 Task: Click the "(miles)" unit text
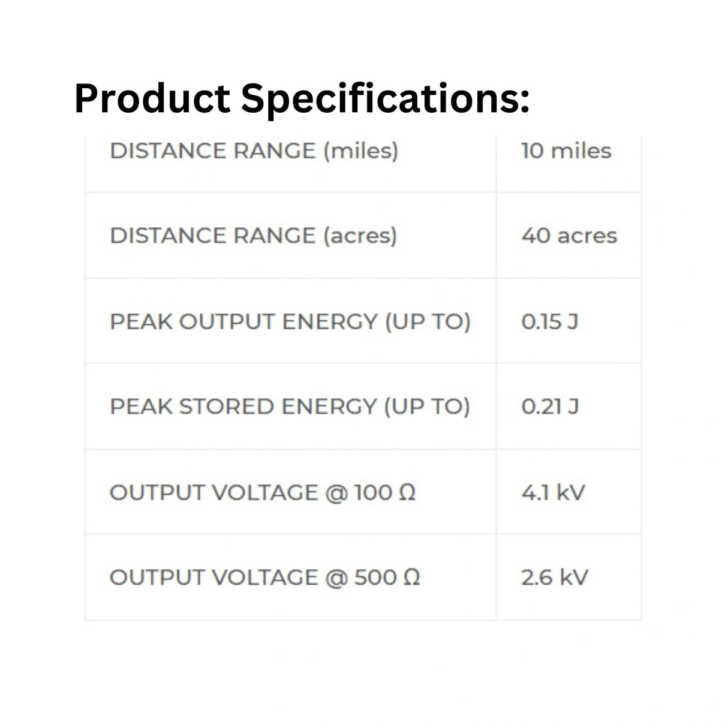click(x=360, y=151)
